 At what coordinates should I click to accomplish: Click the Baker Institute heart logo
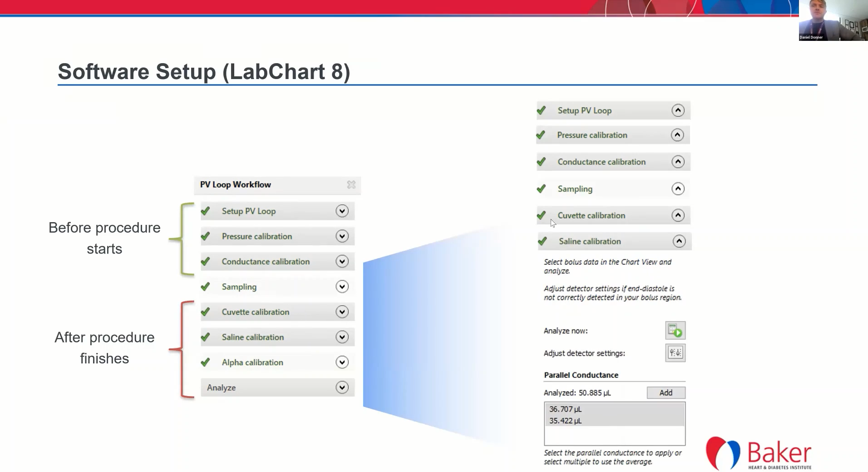coord(722,453)
